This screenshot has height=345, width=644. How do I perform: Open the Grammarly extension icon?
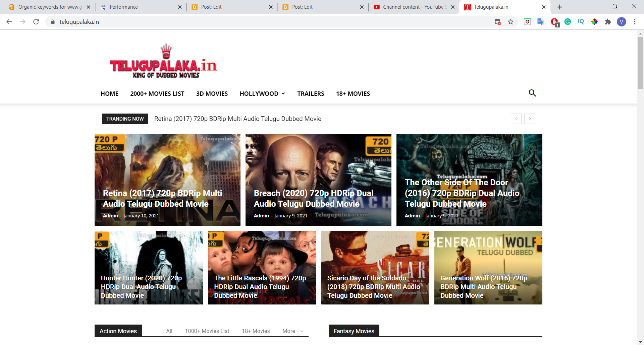click(568, 22)
